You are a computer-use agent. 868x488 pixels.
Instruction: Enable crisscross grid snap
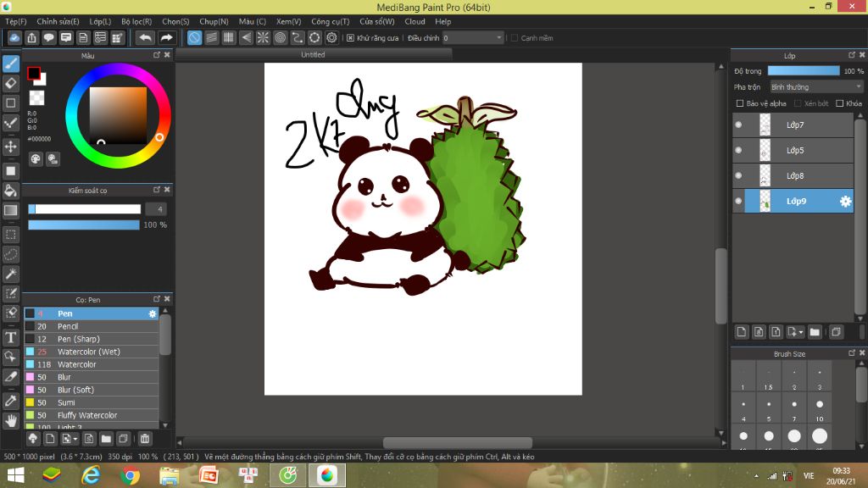click(x=229, y=37)
